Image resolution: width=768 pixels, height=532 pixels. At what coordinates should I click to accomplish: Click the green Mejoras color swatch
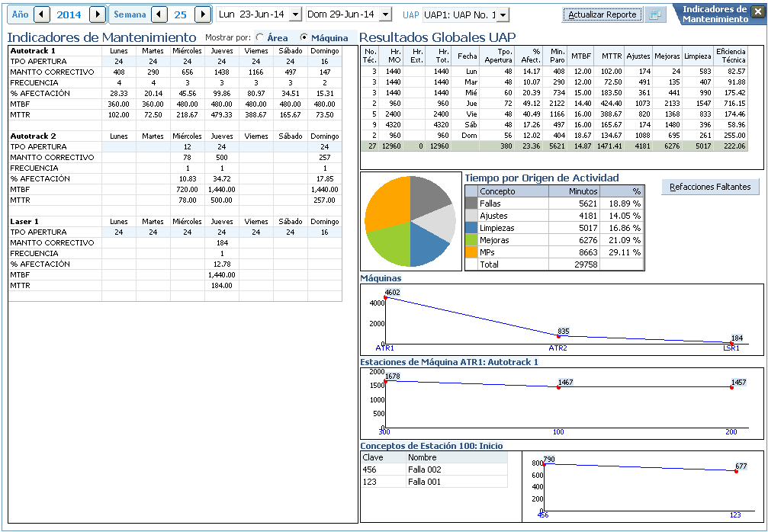pyautogui.click(x=471, y=239)
